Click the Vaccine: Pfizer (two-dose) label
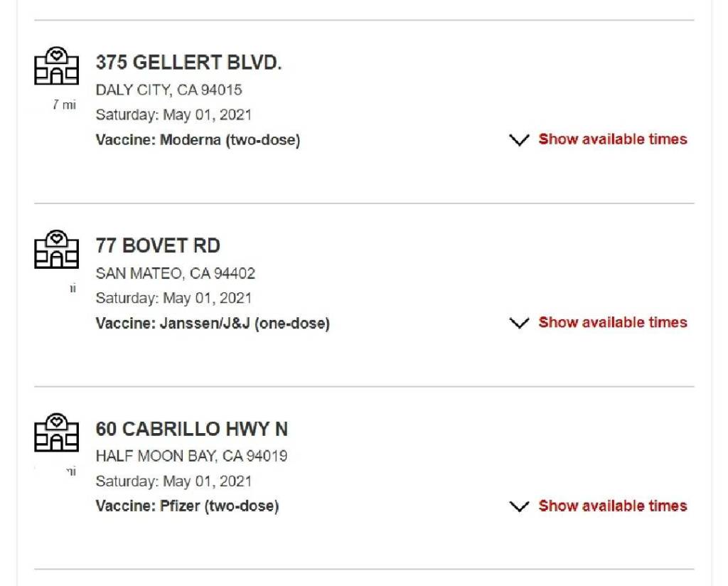The width and height of the screenshot is (728, 586). click(x=187, y=506)
